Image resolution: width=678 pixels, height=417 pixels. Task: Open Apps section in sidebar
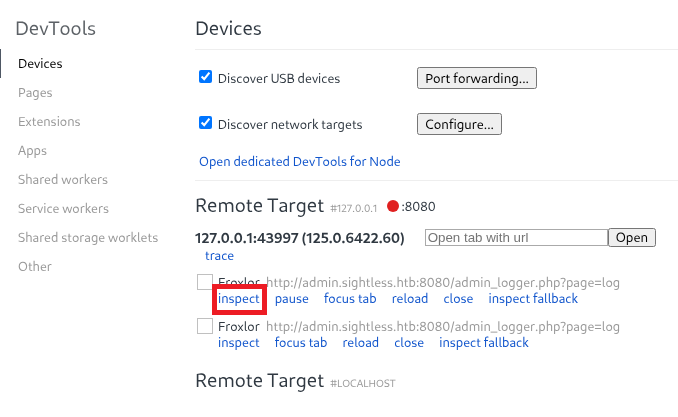(32, 151)
